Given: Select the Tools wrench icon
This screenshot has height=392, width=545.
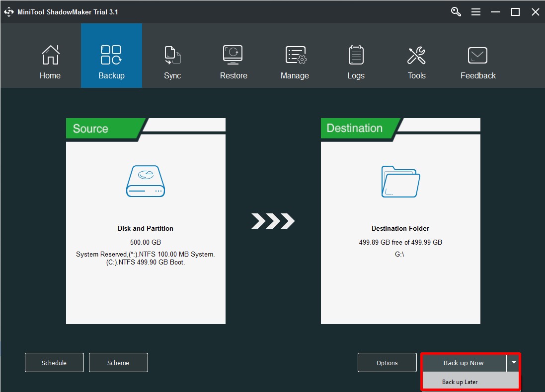Looking at the screenshot, I should pyautogui.click(x=416, y=55).
